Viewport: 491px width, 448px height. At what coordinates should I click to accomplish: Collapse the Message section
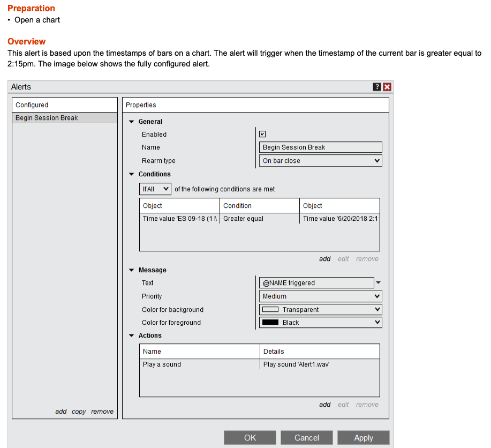(x=132, y=270)
